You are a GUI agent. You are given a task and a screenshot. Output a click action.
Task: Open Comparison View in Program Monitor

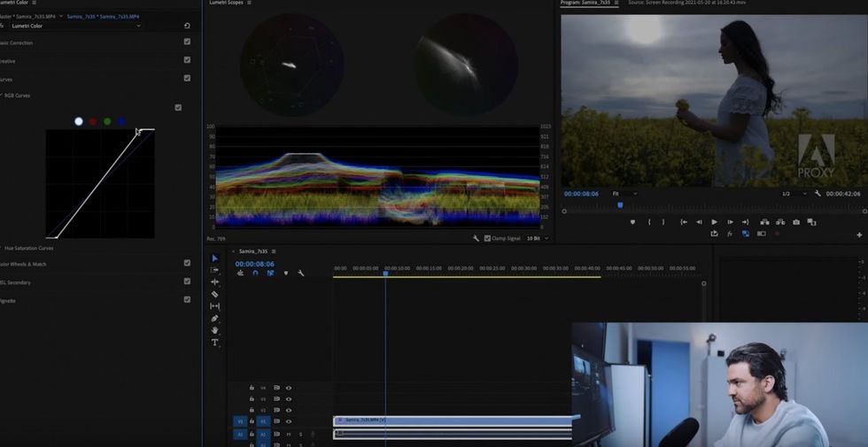tap(811, 222)
